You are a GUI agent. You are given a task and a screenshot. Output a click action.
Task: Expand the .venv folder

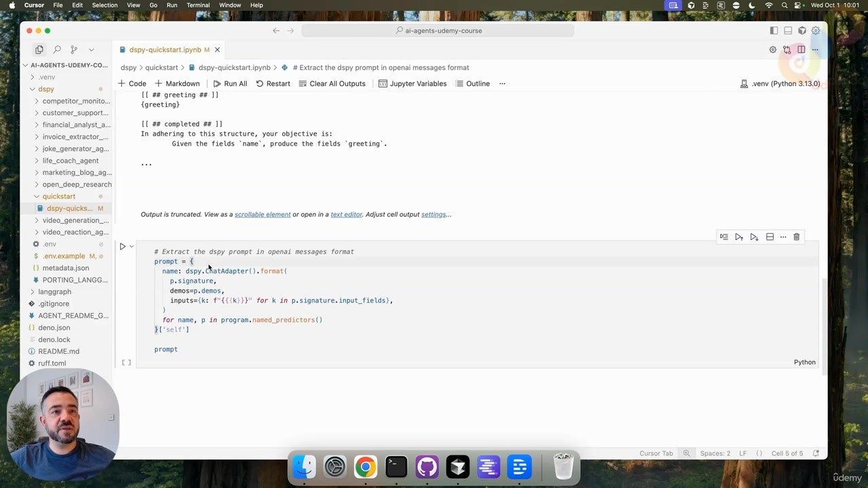pyautogui.click(x=65, y=77)
